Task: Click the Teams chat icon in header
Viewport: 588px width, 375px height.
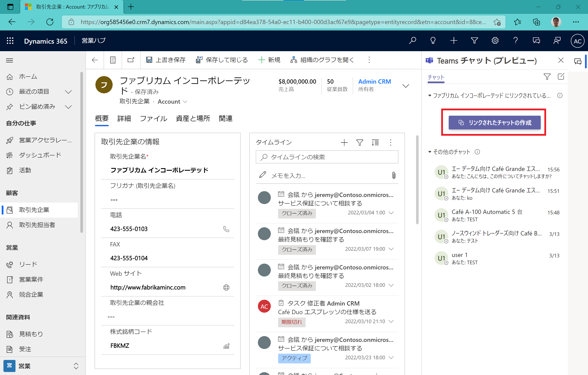Action: click(536, 41)
